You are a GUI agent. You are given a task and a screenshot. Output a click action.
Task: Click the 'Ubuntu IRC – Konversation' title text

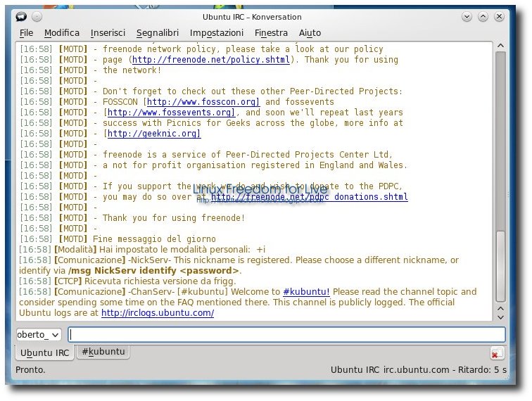[x=252, y=17]
